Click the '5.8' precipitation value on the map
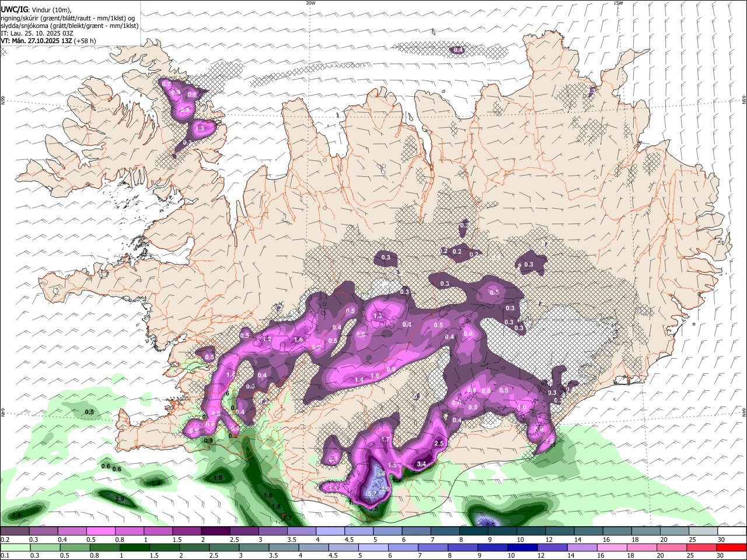 coord(381,474)
